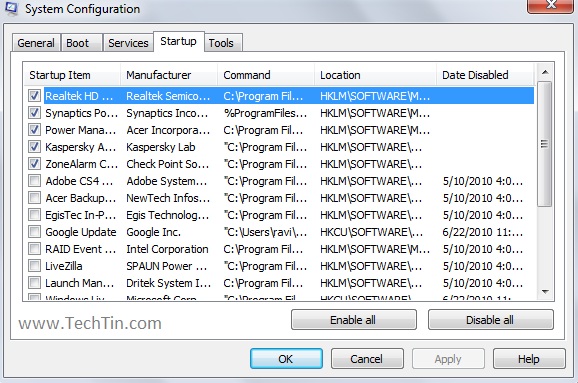Click 'Adobe System...' manufacturer cell

[x=167, y=181]
